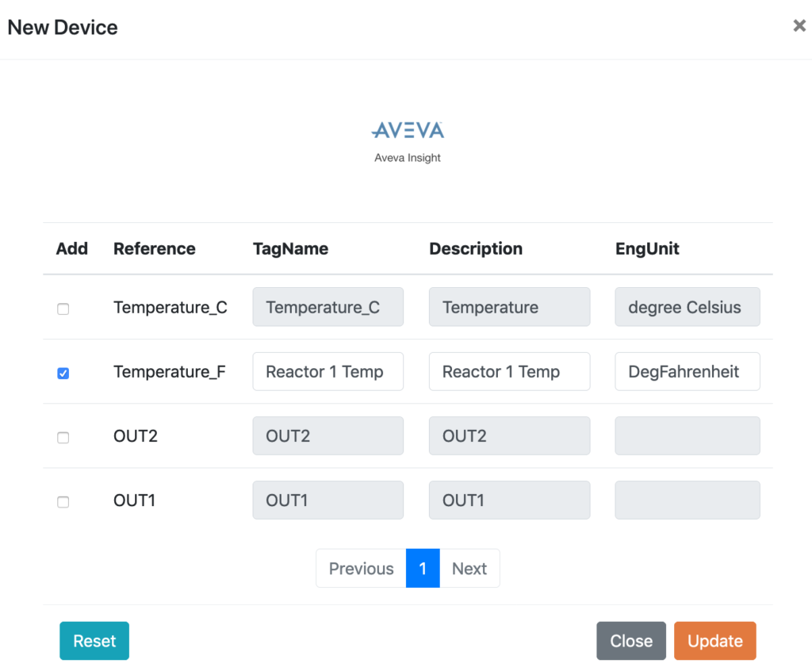
Task: Click the AVEVA logo
Action: (408, 130)
